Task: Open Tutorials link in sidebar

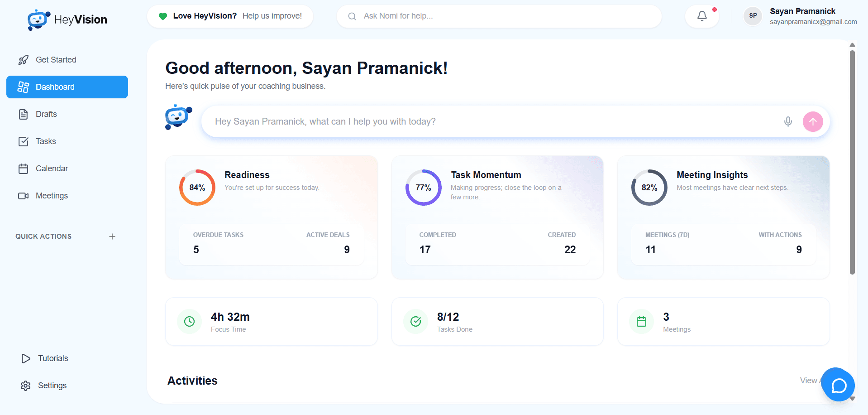Action: point(53,358)
